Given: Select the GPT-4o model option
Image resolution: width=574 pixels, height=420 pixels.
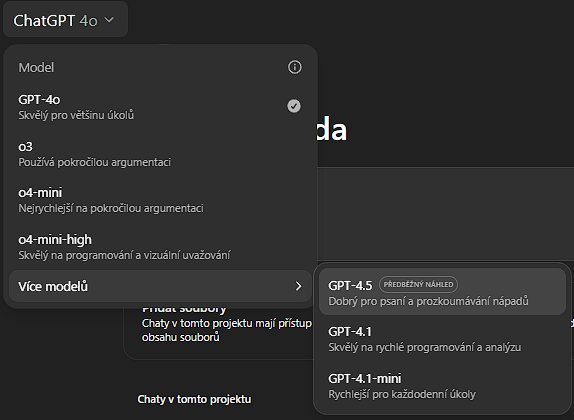Looking at the screenshot, I should coord(160,107).
